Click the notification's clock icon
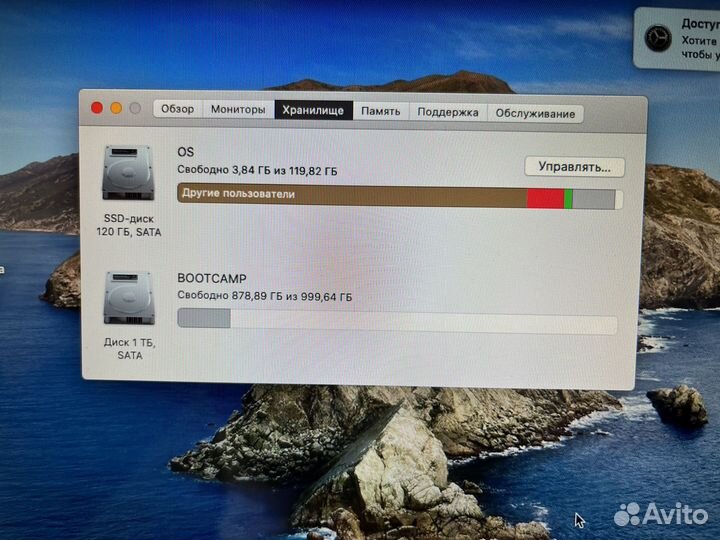Screen dimensions: 720x540 [x=658, y=38]
